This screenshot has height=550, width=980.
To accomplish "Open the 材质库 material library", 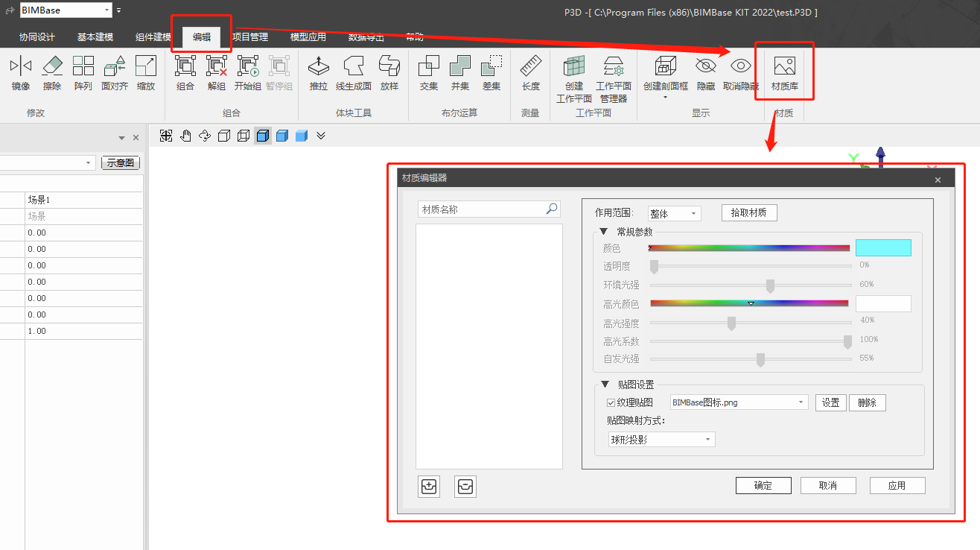I will tap(785, 72).
